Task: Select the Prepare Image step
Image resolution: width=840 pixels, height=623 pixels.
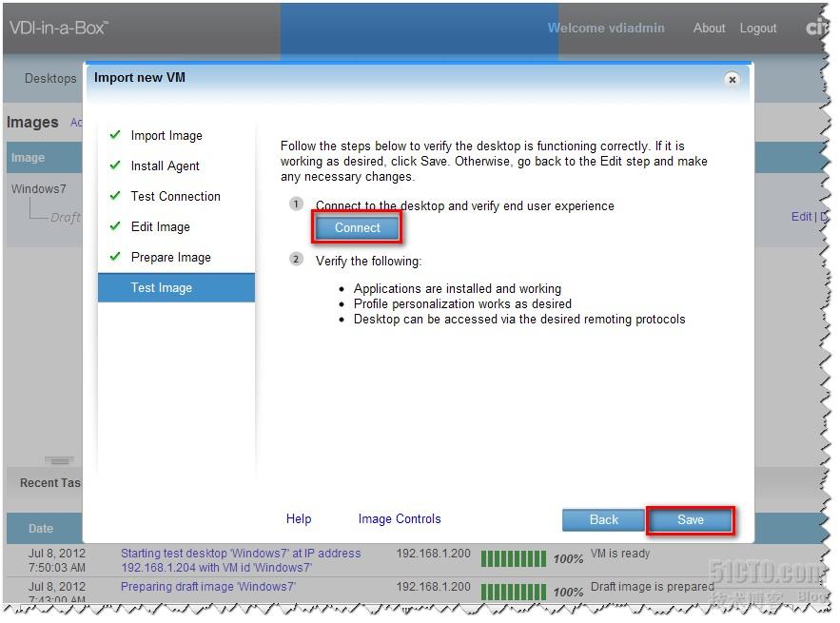Action: pos(171,257)
